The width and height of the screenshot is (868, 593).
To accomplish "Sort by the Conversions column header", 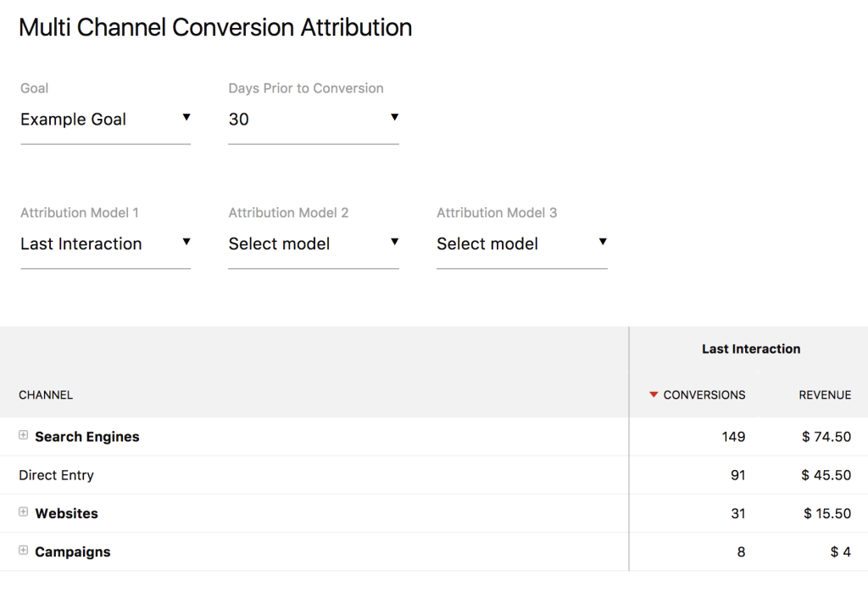I will tap(704, 394).
